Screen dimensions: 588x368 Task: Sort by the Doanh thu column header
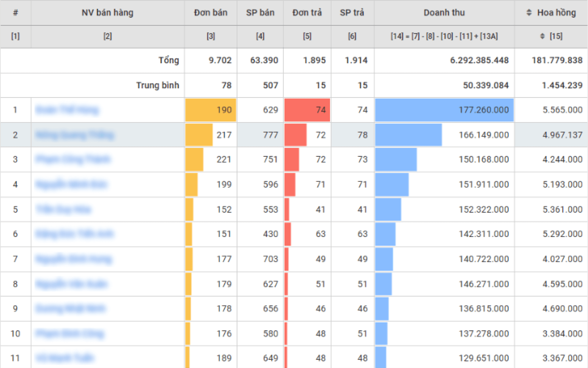[x=444, y=13]
